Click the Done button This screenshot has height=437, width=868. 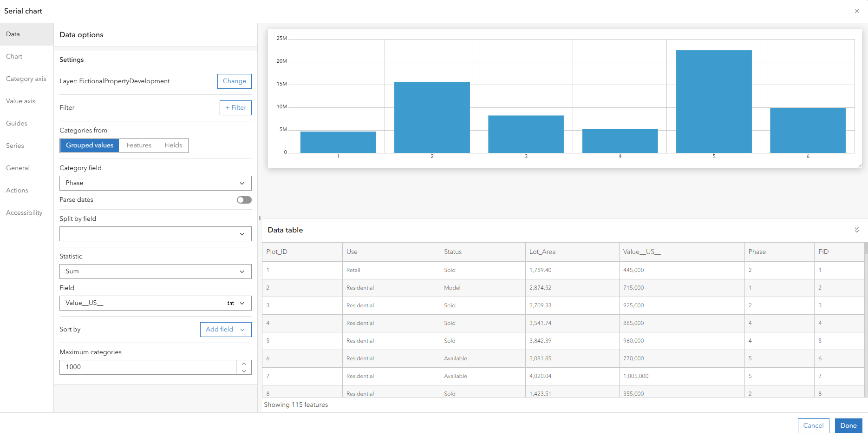pyautogui.click(x=848, y=426)
